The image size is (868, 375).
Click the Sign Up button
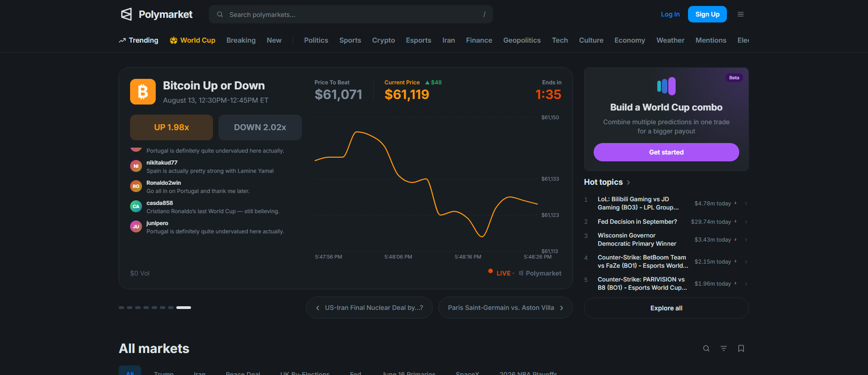point(707,14)
